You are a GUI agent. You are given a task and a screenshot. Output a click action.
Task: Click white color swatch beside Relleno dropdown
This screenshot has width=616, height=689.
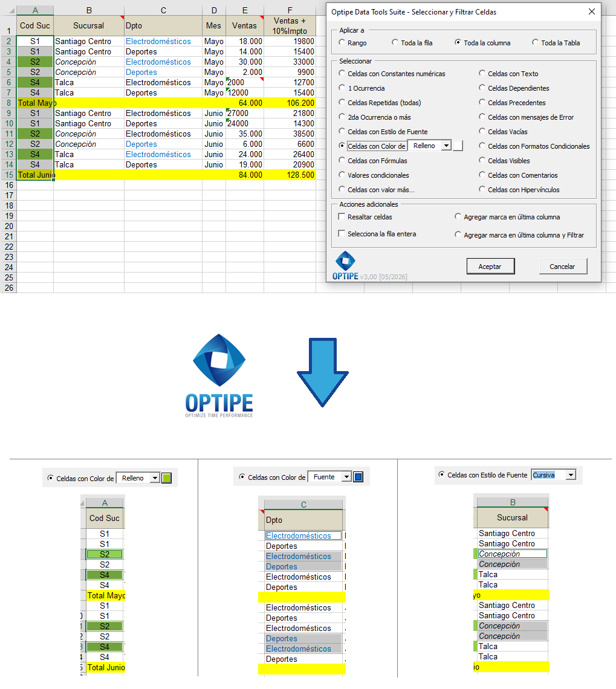tap(458, 146)
